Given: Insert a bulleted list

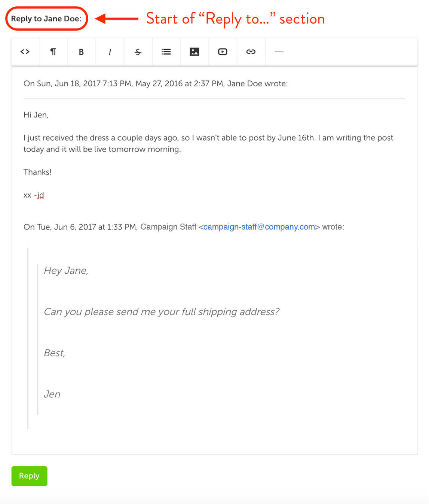Looking at the screenshot, I should coord(166,52).
